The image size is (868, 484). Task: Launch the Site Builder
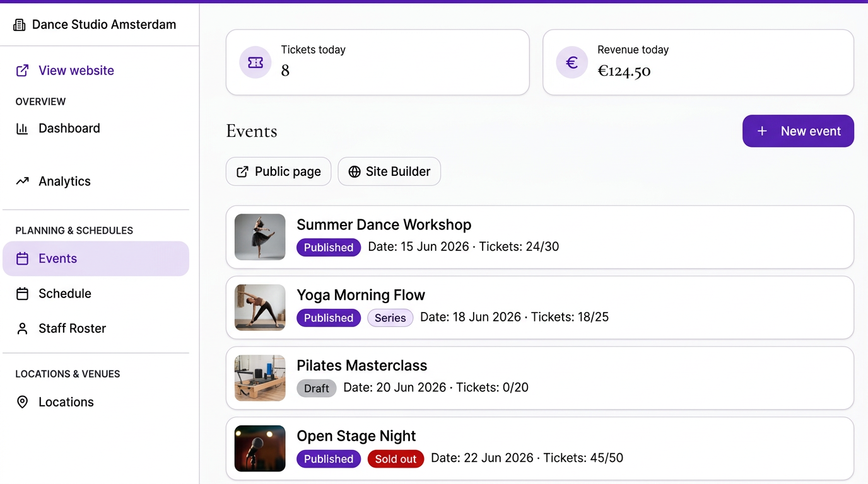389,171
